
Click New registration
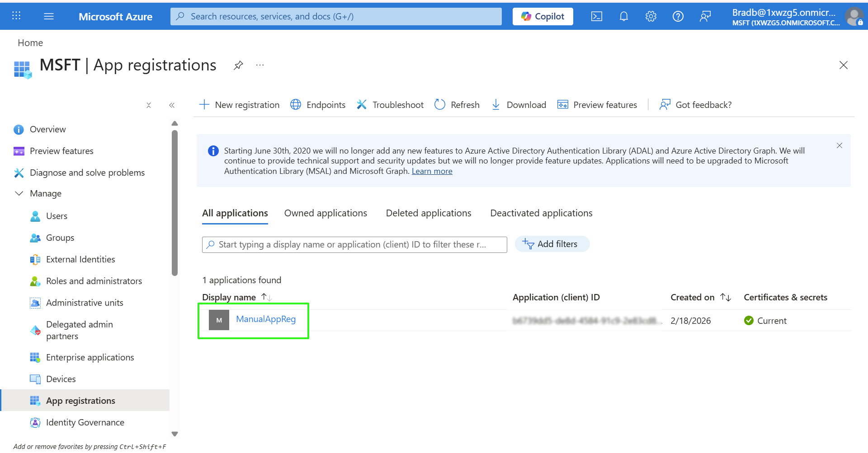coord(240,105)
